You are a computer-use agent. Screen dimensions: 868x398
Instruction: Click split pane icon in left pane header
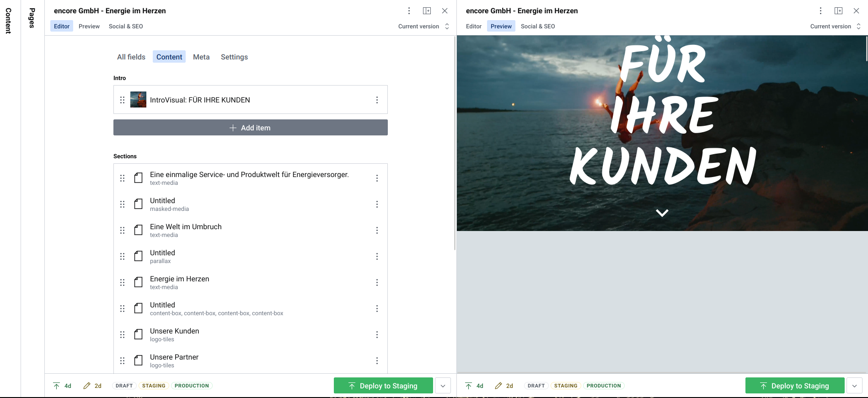point(427,11)
